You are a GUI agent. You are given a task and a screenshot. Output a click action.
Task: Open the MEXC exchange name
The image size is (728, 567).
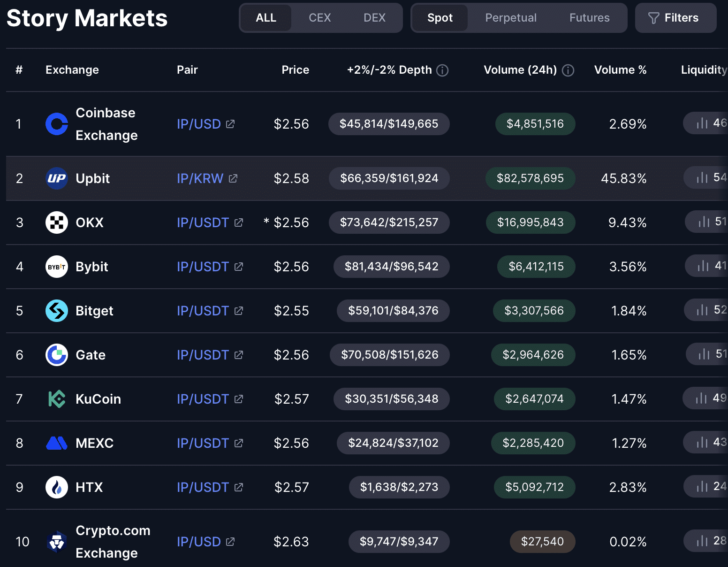tap(95, 443)
